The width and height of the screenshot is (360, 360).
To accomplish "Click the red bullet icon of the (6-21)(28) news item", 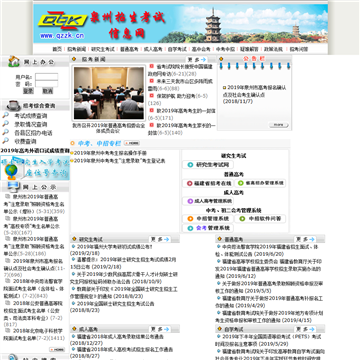I will click(151, 66).
